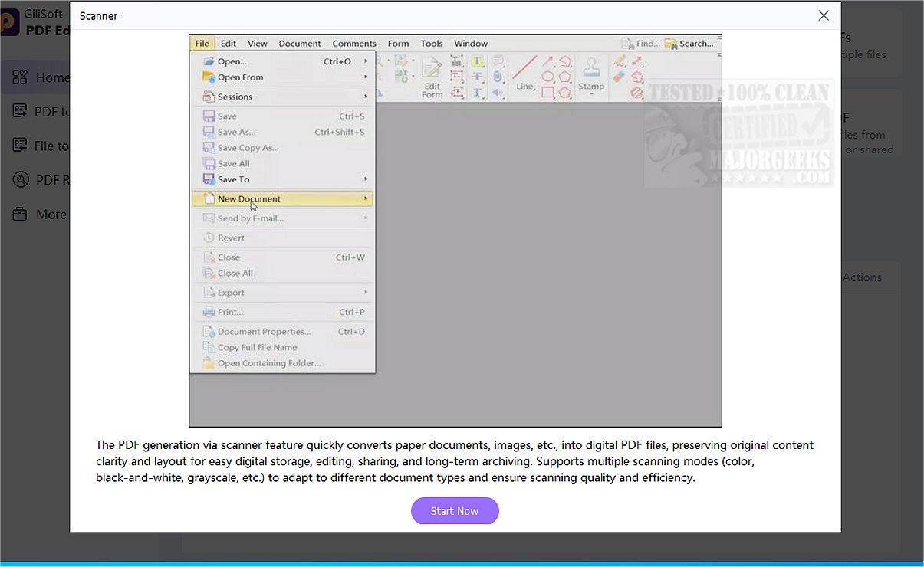Choose Copy Full File Name

282,347
